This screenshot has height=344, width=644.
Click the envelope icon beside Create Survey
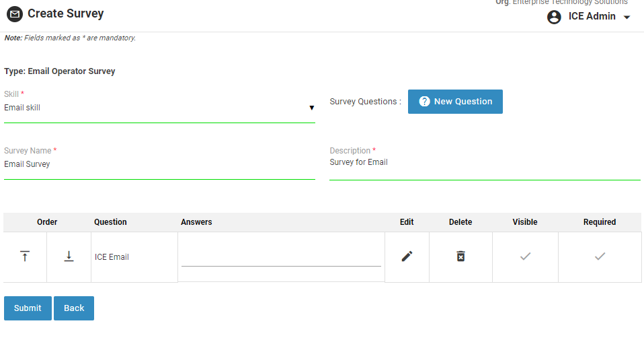coord(14,13)
